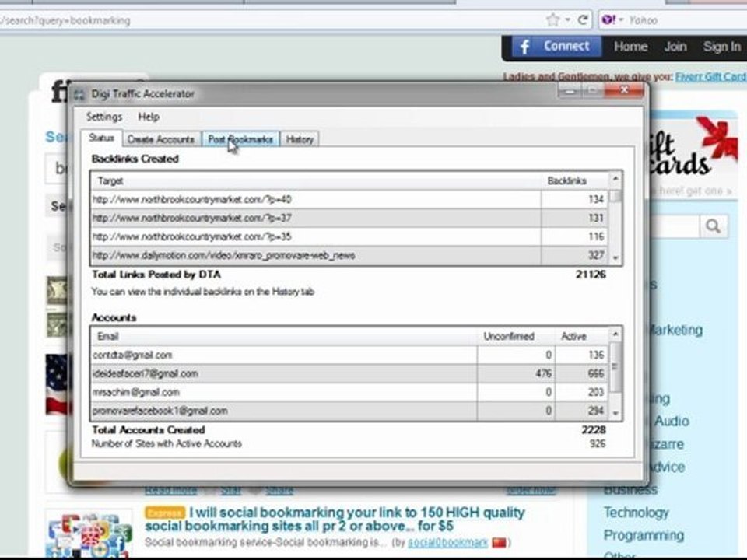Select the promovarefacebook1@gmail.com account row

pos(349,411)
